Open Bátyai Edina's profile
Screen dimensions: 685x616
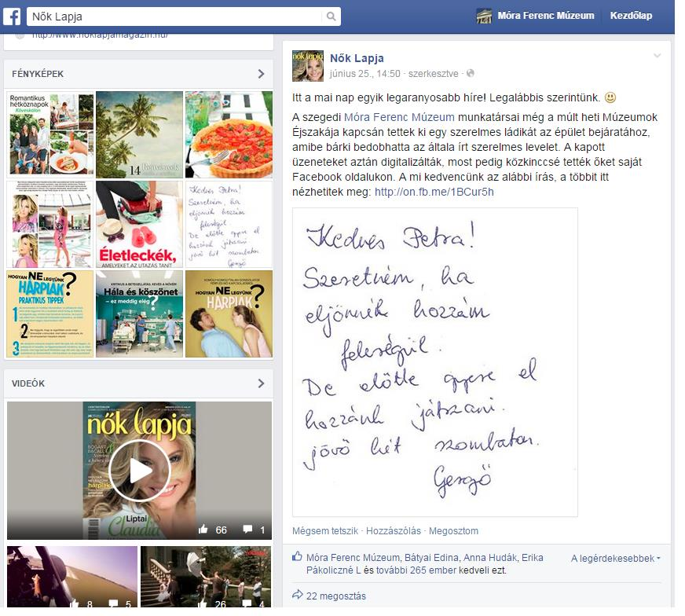coord(431,558)
